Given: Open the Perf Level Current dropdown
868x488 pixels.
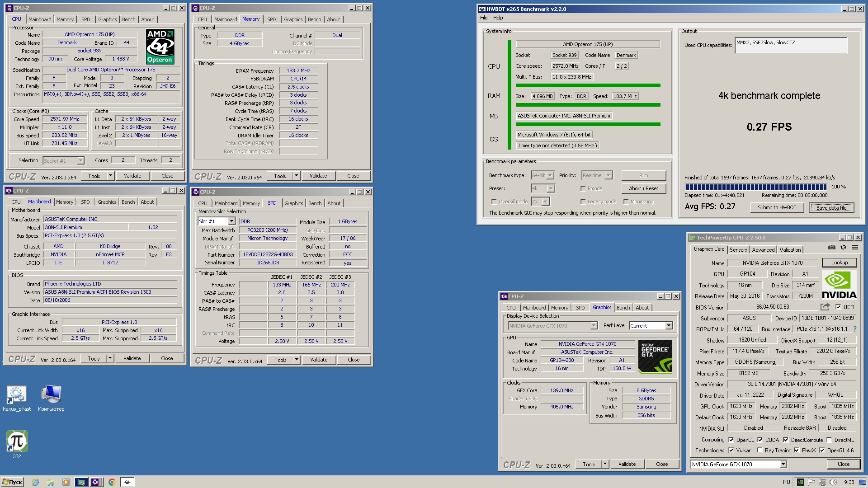Looking at the screenshot, I should click(669, 326).
